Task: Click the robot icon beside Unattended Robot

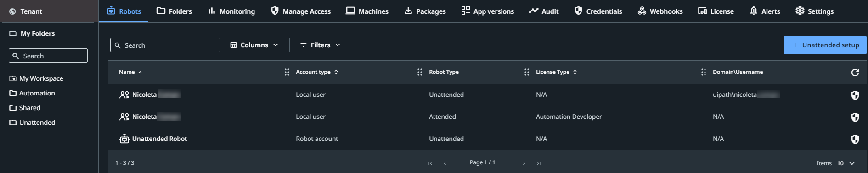Action: pos(124,139)
